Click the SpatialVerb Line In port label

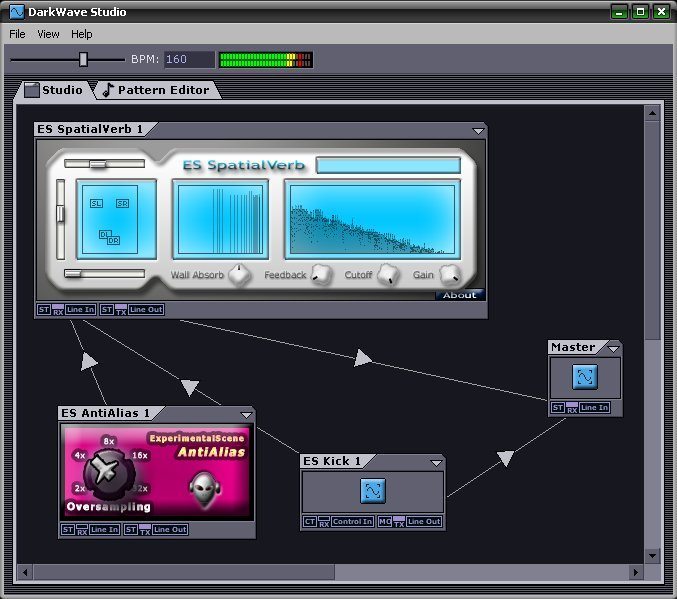[80, 310]
